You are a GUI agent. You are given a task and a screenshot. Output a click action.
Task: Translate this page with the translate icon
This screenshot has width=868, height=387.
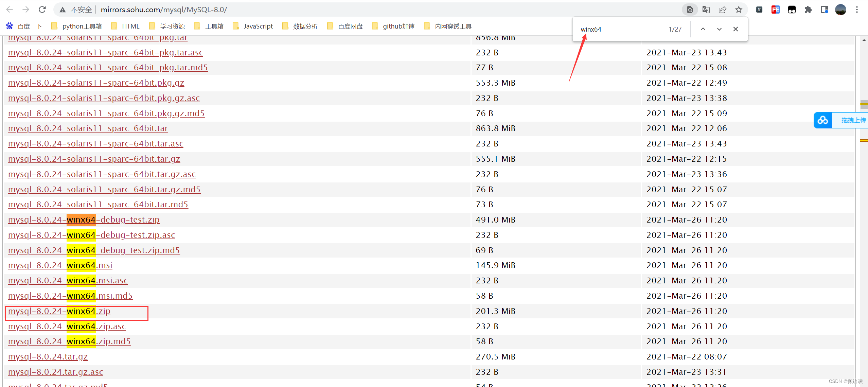tap(706, 10)
